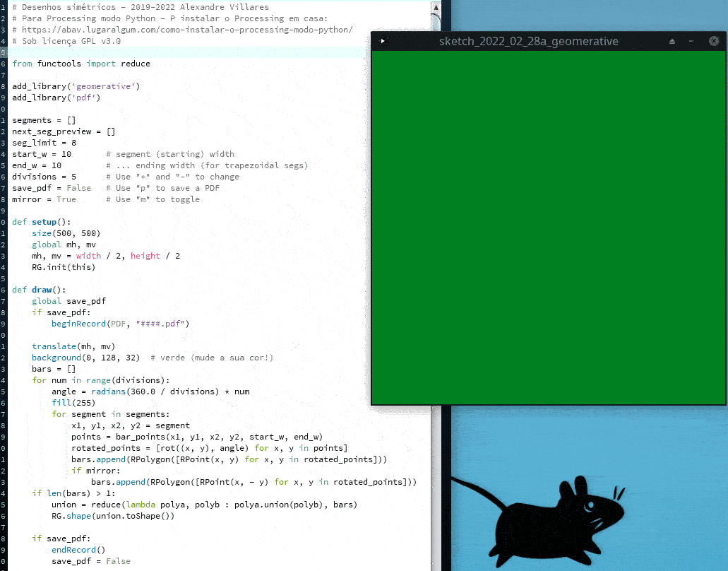Screen dimensions: 728x571
Task: Click the sketch window title text
Action: [x=528, y=41]
